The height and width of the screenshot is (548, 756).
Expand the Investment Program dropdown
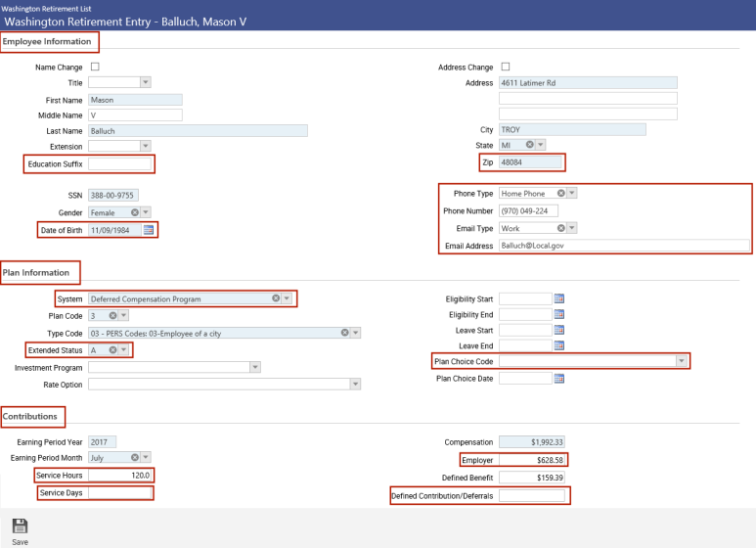click(254, 367)
